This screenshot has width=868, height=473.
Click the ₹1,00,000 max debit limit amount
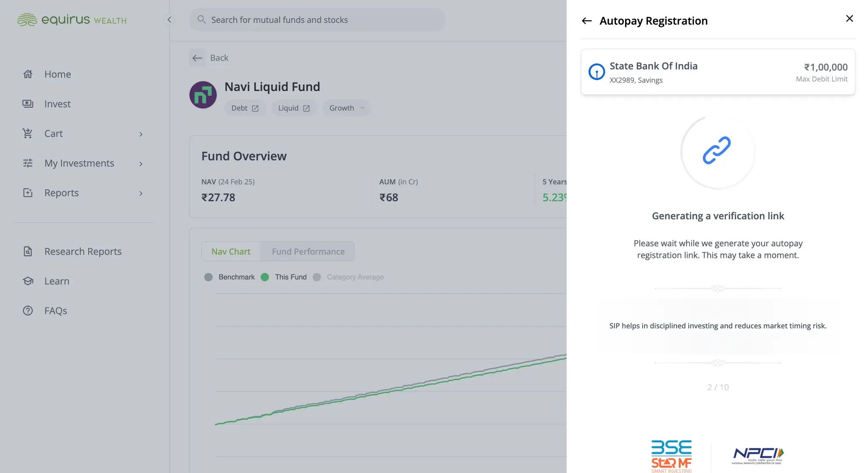click(x=826, y=67)
